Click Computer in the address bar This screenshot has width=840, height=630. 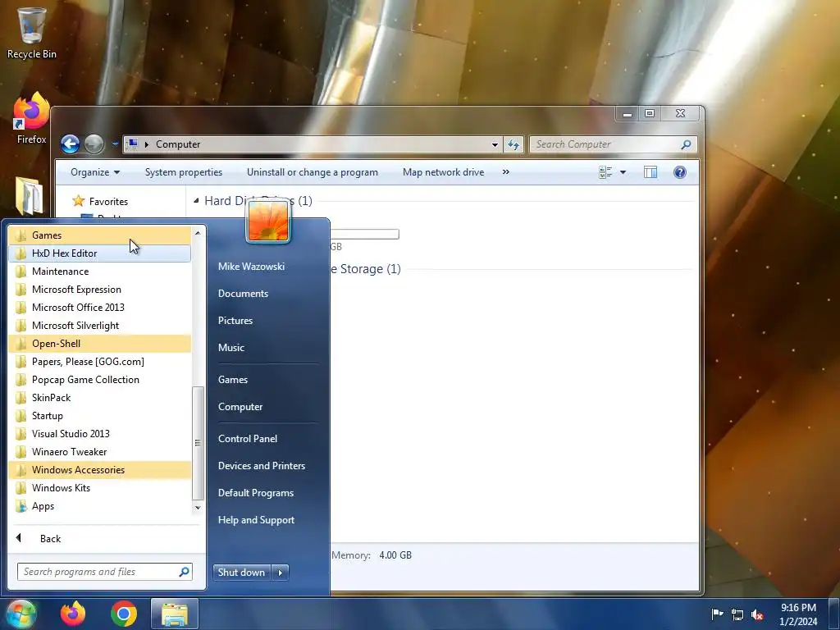click(x=178, y=144)
